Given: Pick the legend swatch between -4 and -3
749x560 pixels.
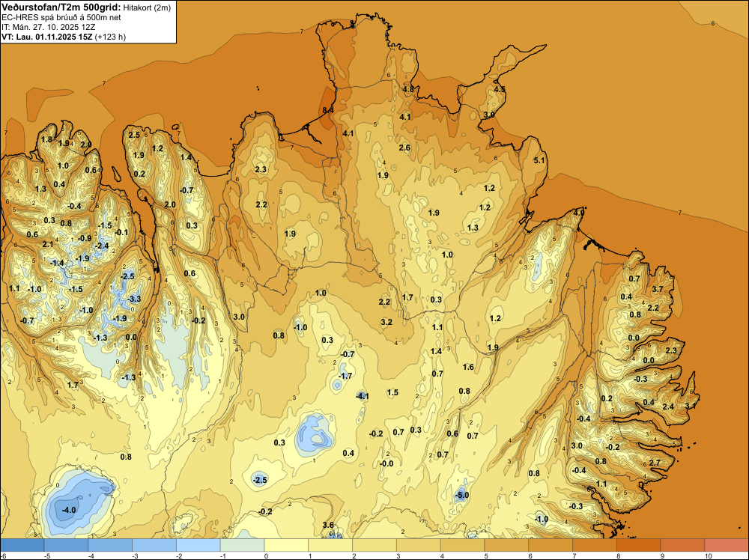Looking at the screenshot, I should pos(110,545).
